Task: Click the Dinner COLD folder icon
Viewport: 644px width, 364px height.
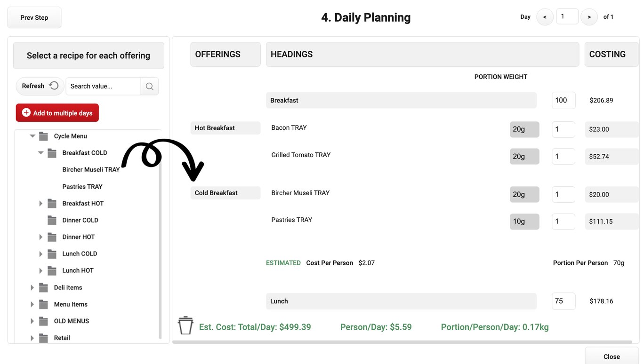Action: tap(51, 220)
